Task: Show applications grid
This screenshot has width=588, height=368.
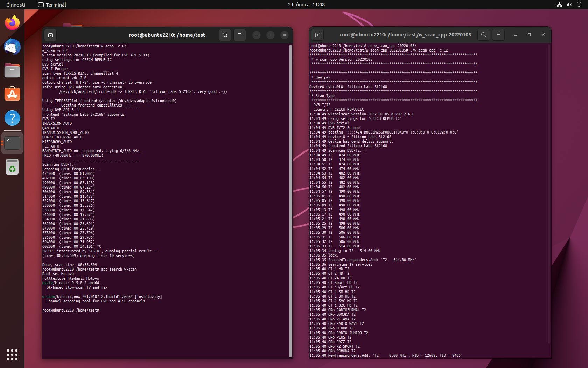Action: pyautogui.click(x=12, y=354)
